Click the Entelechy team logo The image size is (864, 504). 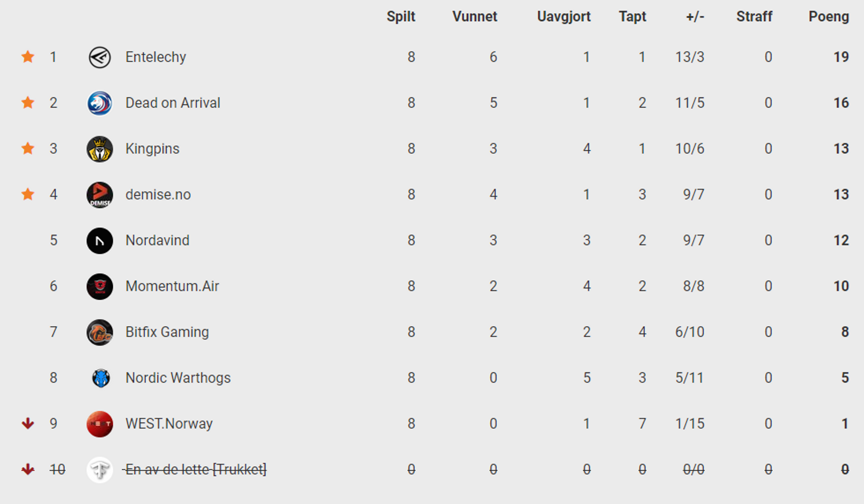100,57
